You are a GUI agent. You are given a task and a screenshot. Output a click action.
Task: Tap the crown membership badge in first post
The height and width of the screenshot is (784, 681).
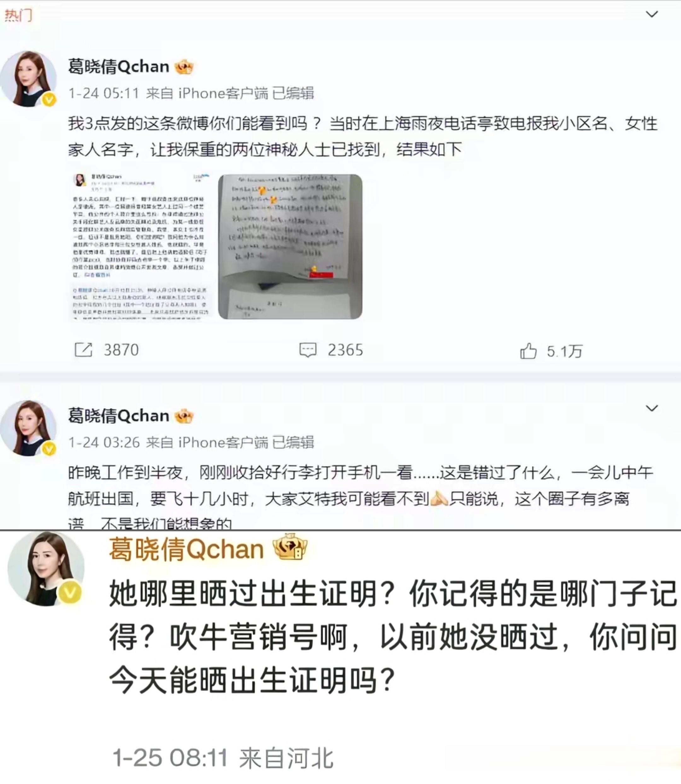184,67
